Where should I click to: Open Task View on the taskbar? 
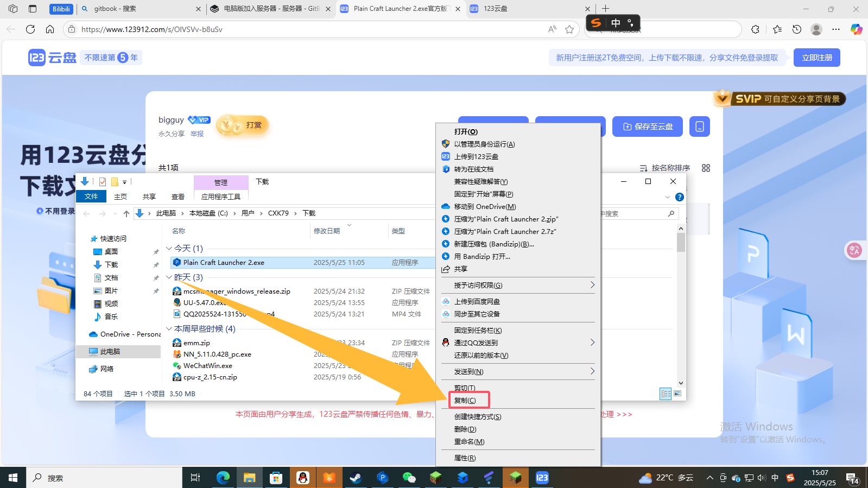(x=195, y=478)
